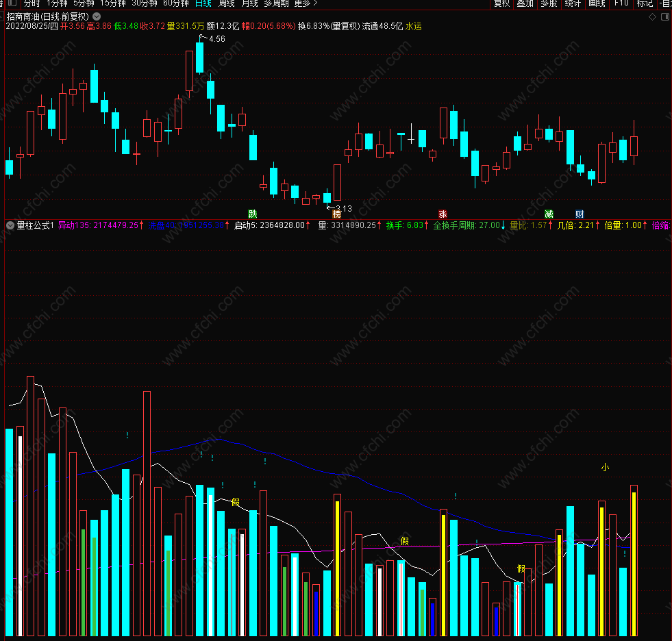The image size is (672, 641).
Task: Expand the 更多 periods menu
Action: 306,3
